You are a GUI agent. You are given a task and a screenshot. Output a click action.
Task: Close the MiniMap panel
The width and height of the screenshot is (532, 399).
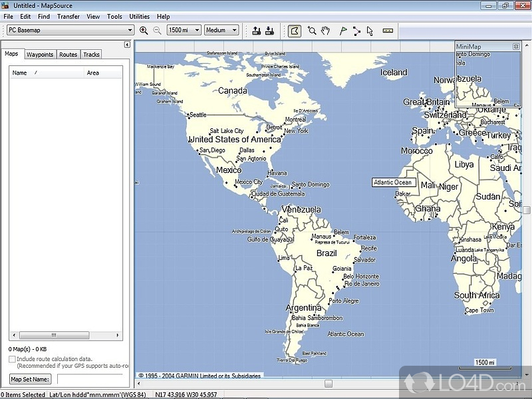[x=516, y=47]
